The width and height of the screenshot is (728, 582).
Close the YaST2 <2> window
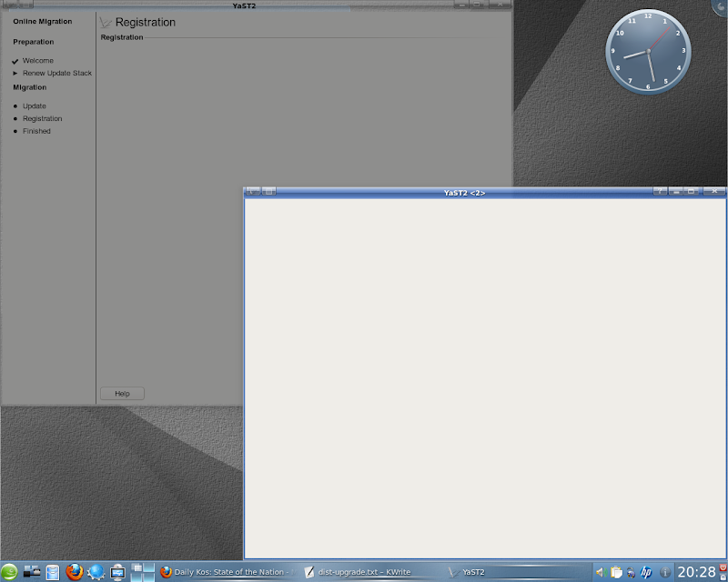click(x=714, y=191)
